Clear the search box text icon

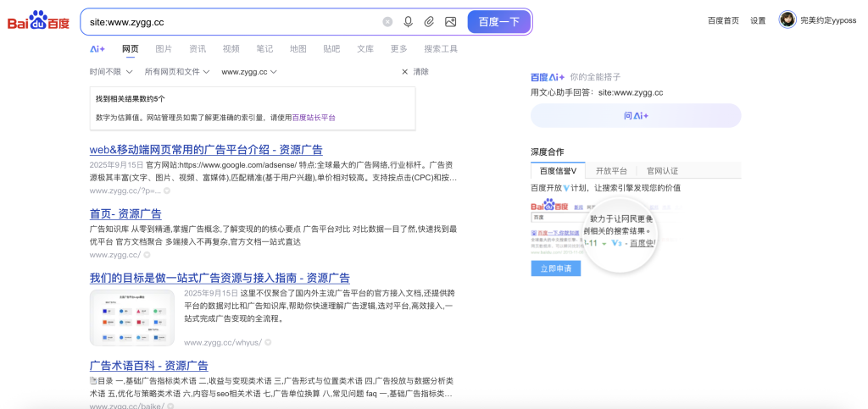tap(387, 22)
